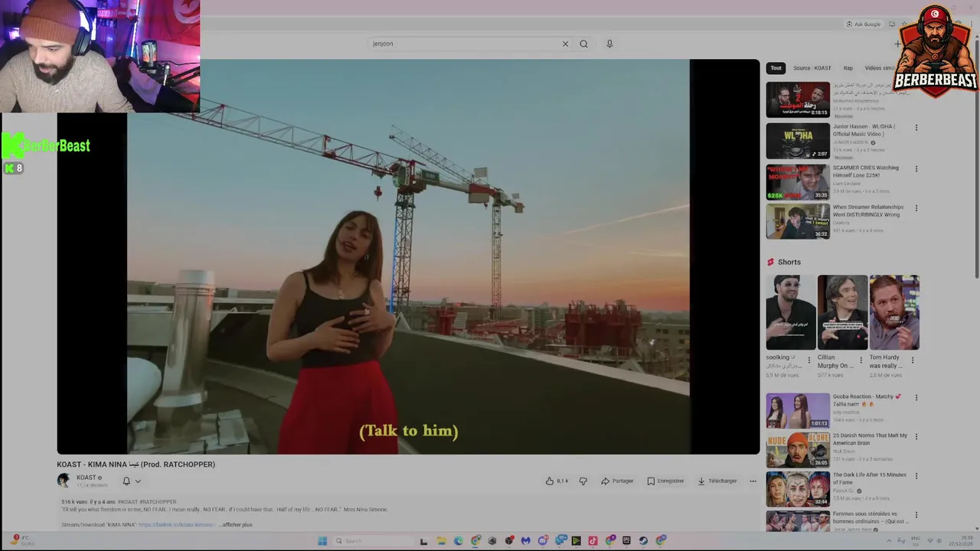This screenshot has height=551, width=980.
Task: Open SCAMMER CRIES video thumbnail
Action: click(x=798, y=182)
